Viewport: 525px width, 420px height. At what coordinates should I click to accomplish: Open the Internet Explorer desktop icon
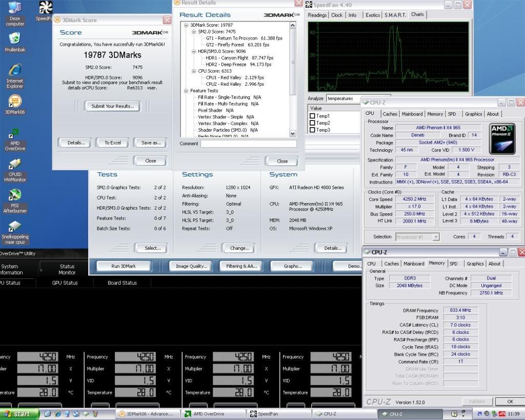(15, 71)
